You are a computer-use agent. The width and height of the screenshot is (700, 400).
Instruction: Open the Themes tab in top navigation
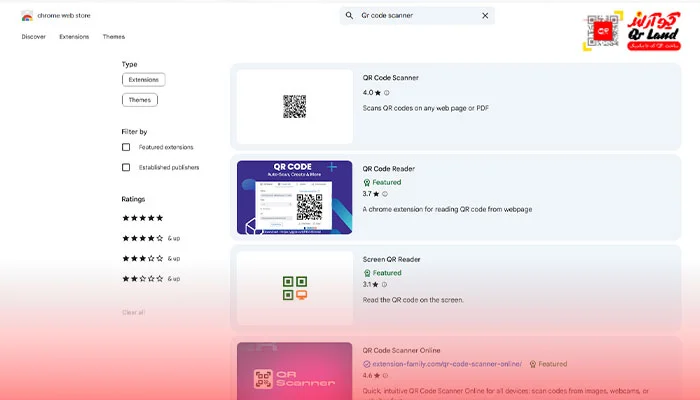pyautogui.click(x=114, y=37)
